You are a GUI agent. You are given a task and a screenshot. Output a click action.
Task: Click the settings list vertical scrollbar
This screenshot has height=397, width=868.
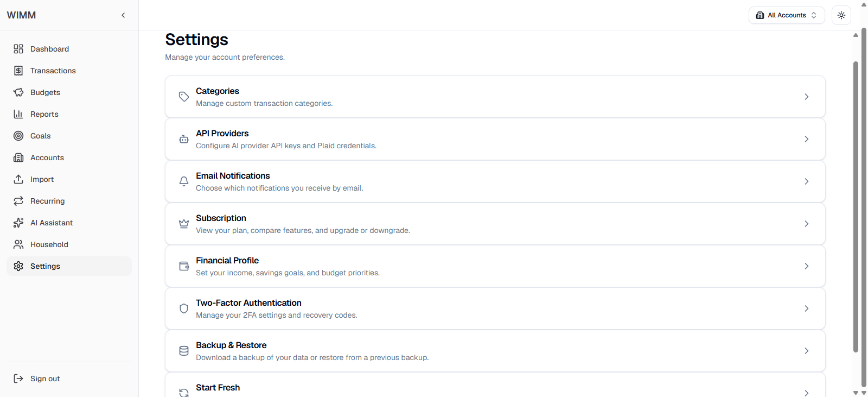tap(856, 207)
